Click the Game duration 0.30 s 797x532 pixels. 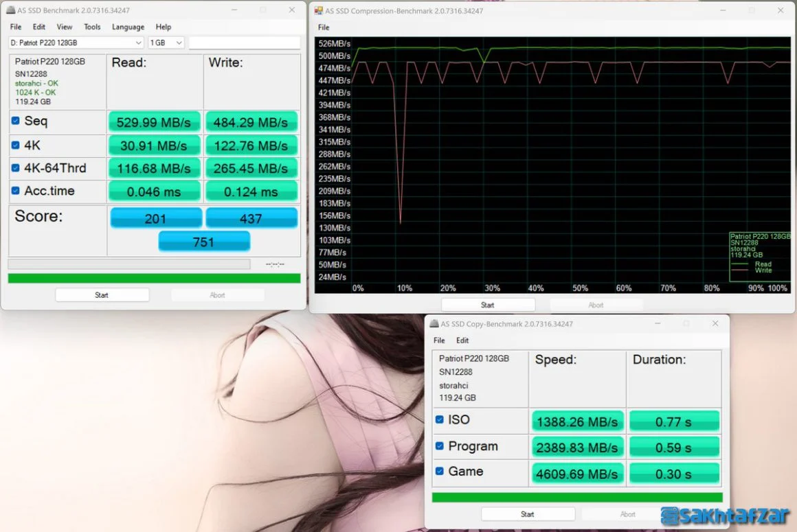tap(674, 474)
